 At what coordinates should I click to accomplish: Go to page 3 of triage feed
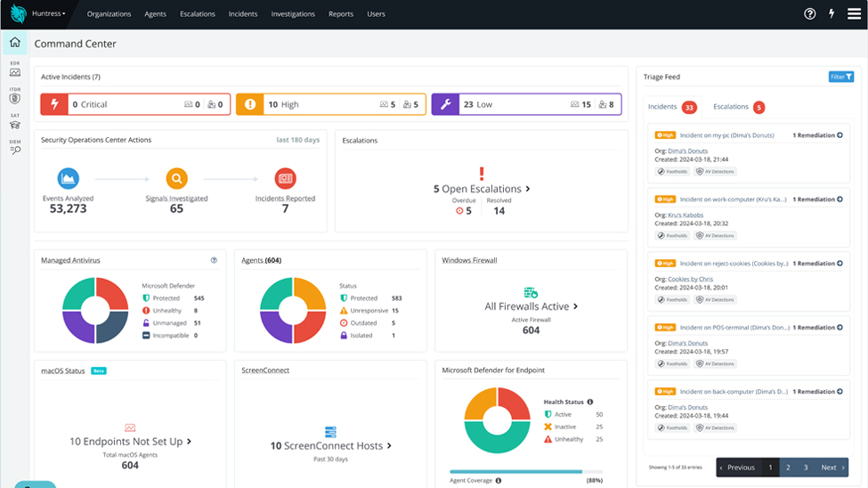806,468
